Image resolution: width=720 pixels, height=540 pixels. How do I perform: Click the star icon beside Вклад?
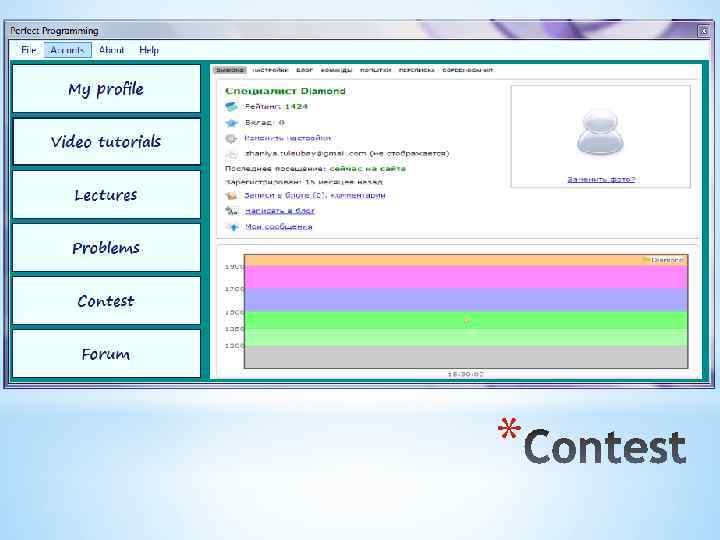(x=231, y=123)
